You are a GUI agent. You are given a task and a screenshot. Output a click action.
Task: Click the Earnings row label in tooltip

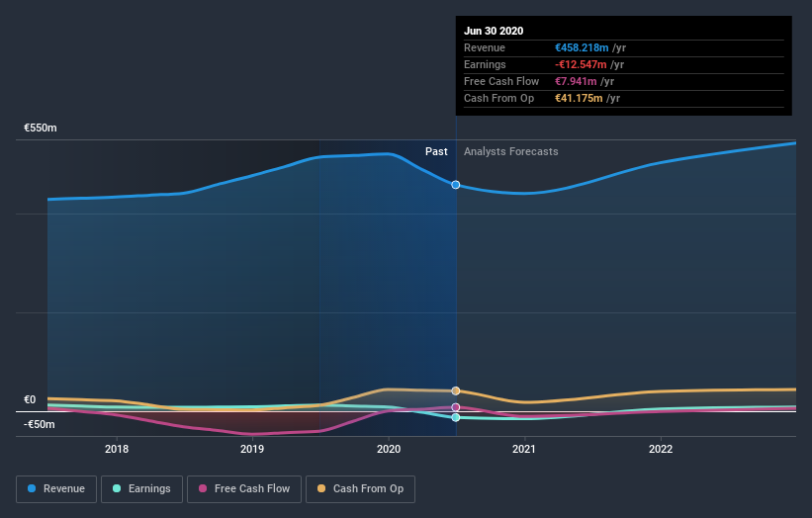pos(485,64)
